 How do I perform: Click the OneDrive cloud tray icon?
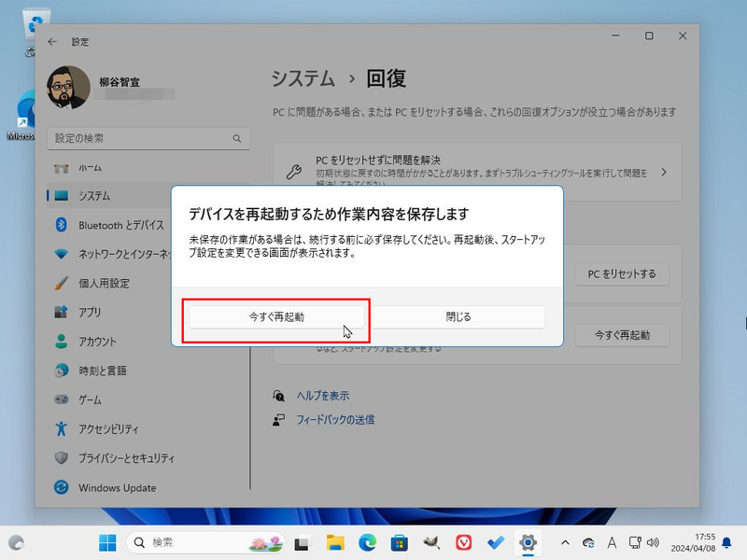(588, 543)
